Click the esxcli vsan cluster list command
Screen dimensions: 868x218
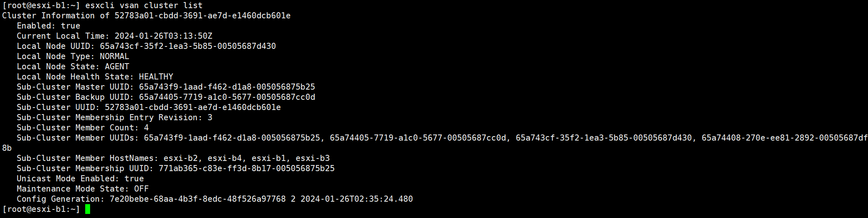pos(144,5)
